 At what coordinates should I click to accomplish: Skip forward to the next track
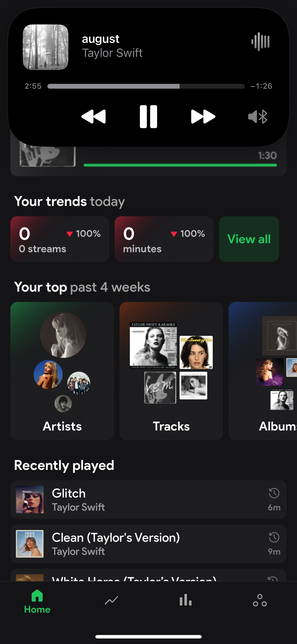[x=203, y=117]
